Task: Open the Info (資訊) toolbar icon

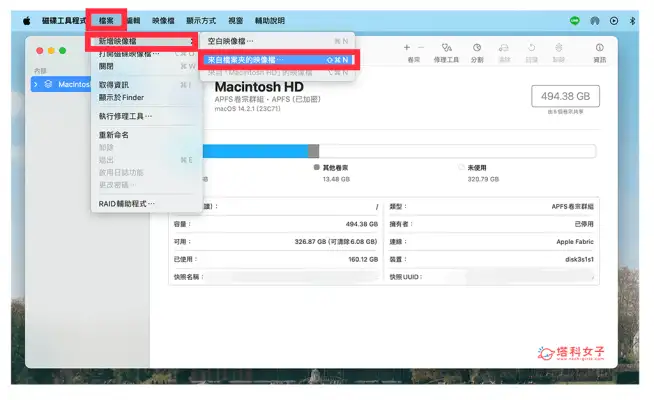Action: 599,48
